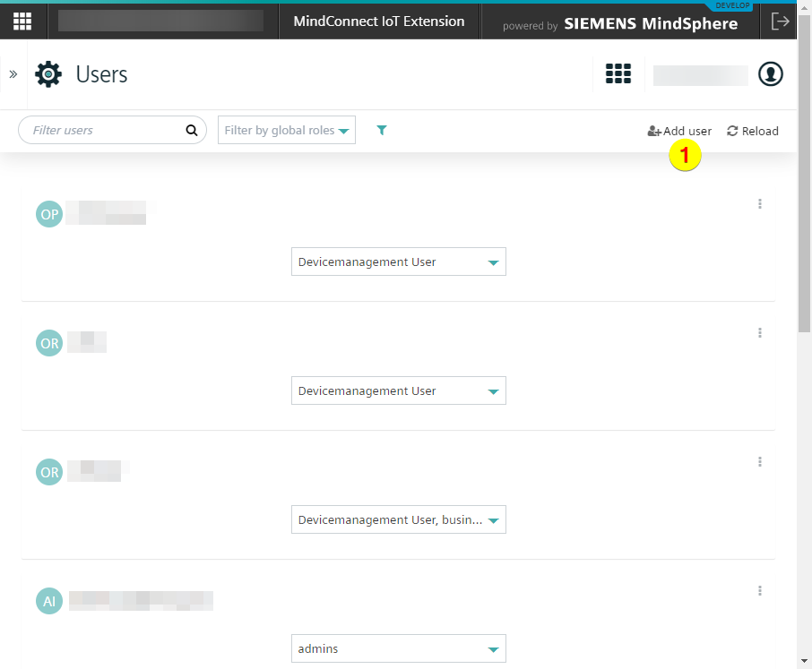812x669 pixels.
Task: Open the first user's Devicemanagement User role dropdown
Action: pyautogui.click(x=398, y=262)
